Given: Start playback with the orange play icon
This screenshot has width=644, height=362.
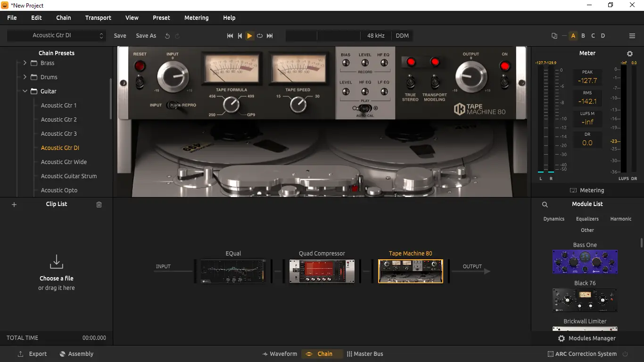Looking at the screenshot, I should [x=249, y=36].
